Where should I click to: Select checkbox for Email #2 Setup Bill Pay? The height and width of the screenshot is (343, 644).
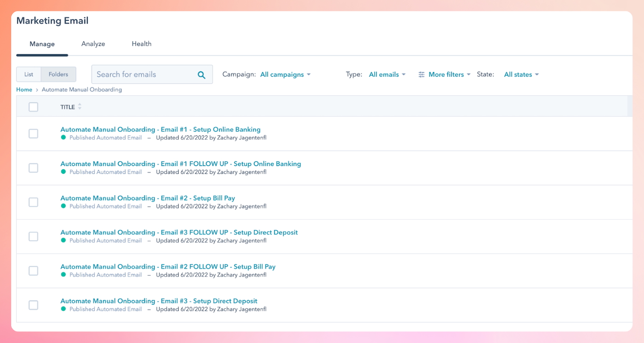tap(33, 202)
